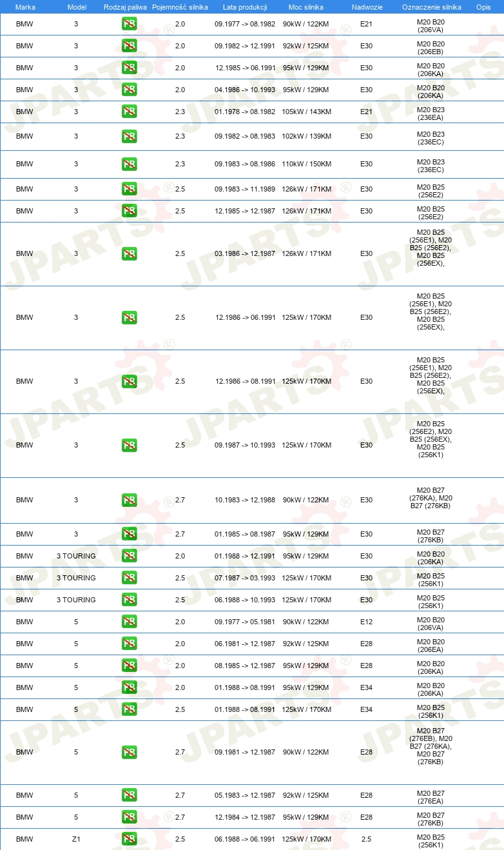The height and width of the screenshot is (850, 504).
Task: Select the date 06.1981 -> 12.1987
Action: coord(245,644)
